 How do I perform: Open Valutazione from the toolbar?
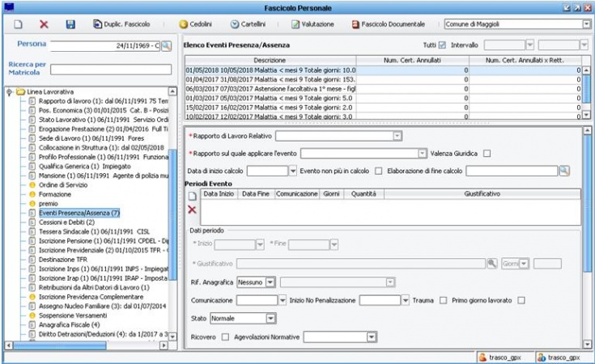[312, 25]
